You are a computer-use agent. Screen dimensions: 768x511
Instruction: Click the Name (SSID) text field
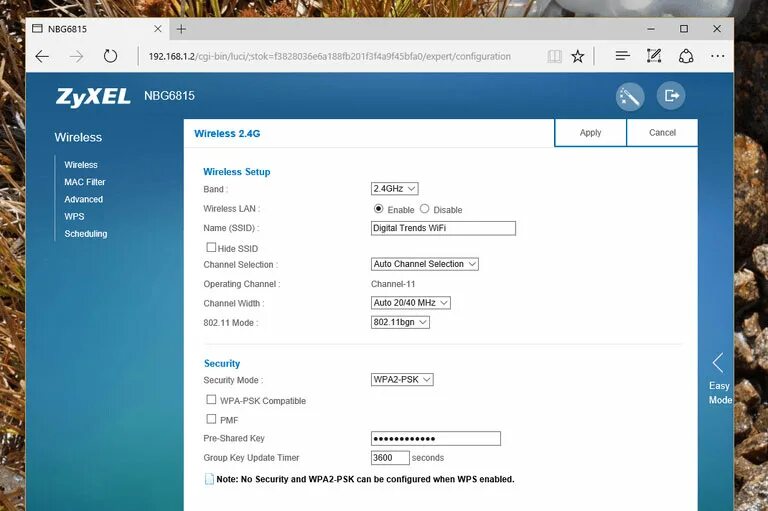[443, 228]
